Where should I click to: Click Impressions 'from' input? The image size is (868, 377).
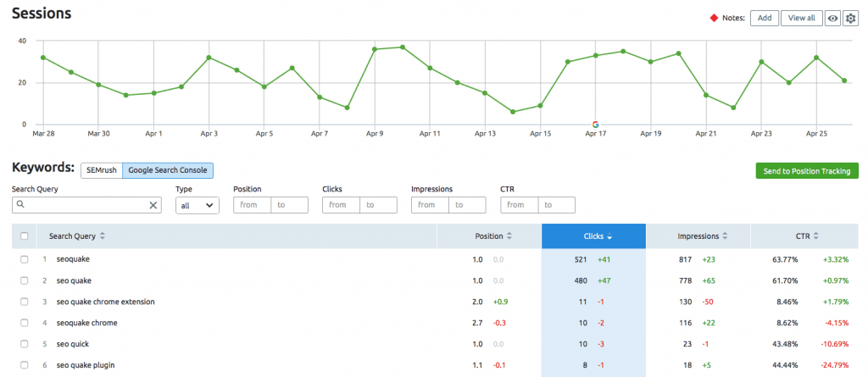[430, 205]
